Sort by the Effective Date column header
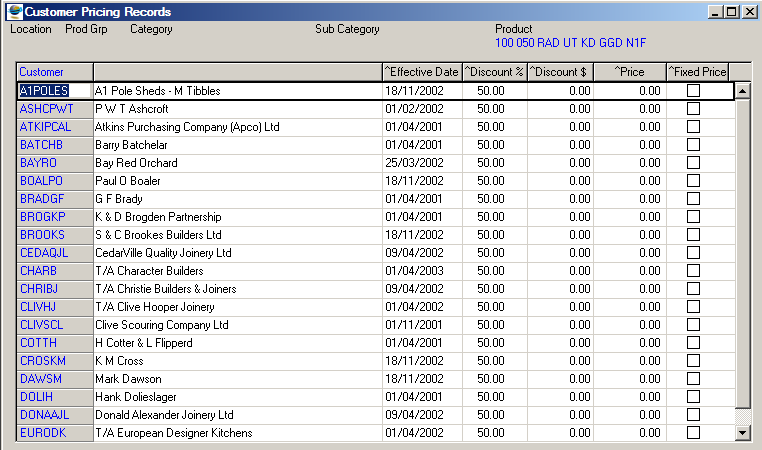The height and width of the screenshot is (450, 762). [422, 72]
